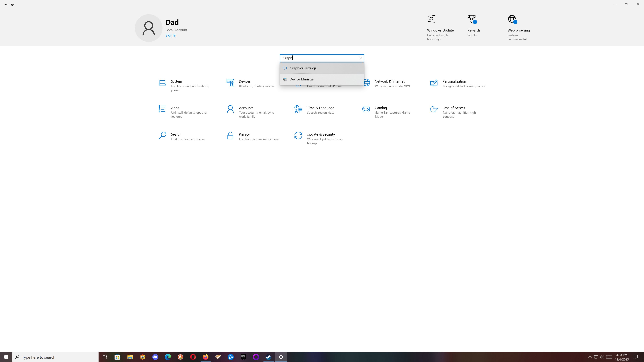Open Devices settings tile
The height and width of the screenshot is (362, 644).
[x=245, y=82]
